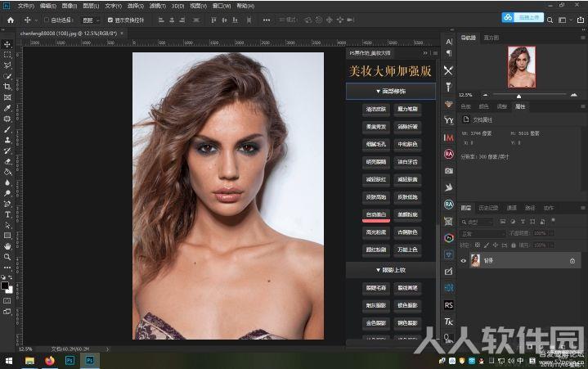Click the 美美秀发 button
Image resolution: width=588 pixels, height=369 pixels.
[x=376, y=127]
